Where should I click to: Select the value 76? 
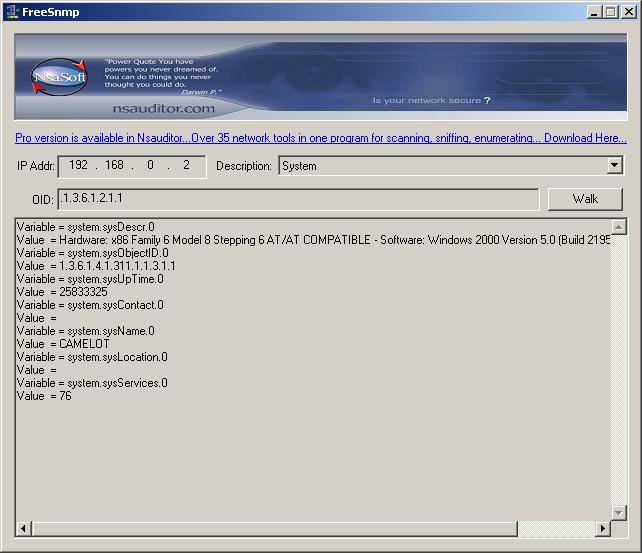point(65,396)
